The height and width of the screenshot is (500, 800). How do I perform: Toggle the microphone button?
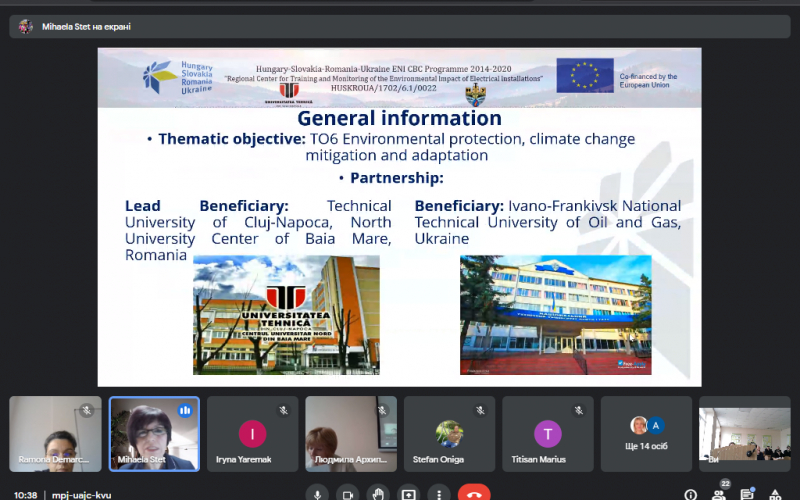coord(317,494)
